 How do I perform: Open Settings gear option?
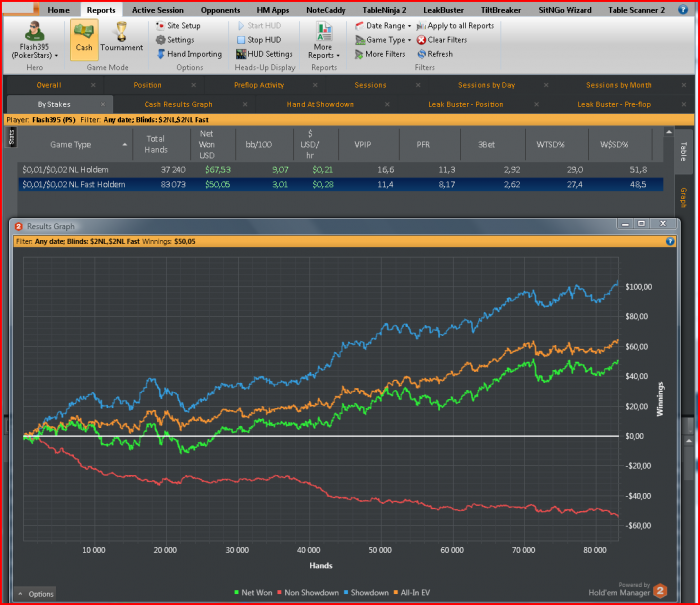(175, 40)
